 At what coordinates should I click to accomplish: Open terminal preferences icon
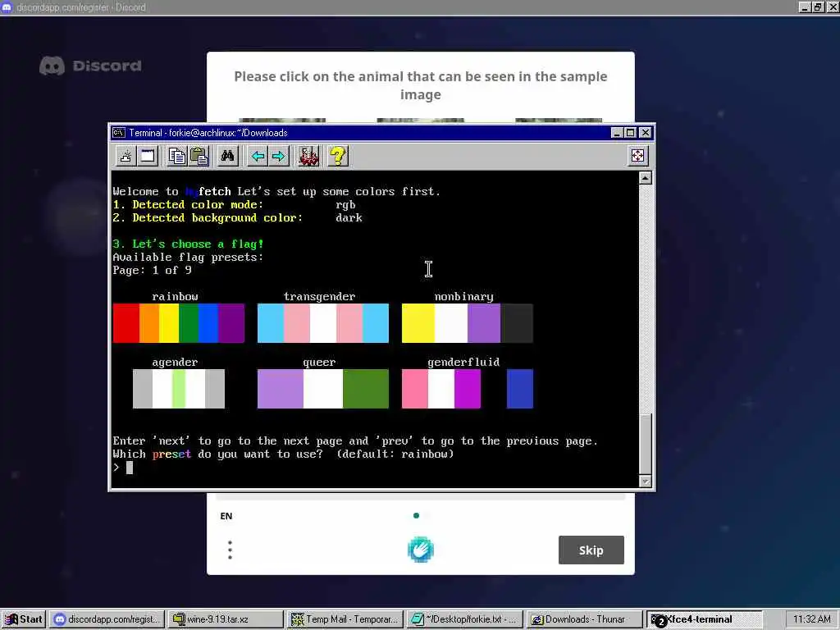[x=308, y=157]
